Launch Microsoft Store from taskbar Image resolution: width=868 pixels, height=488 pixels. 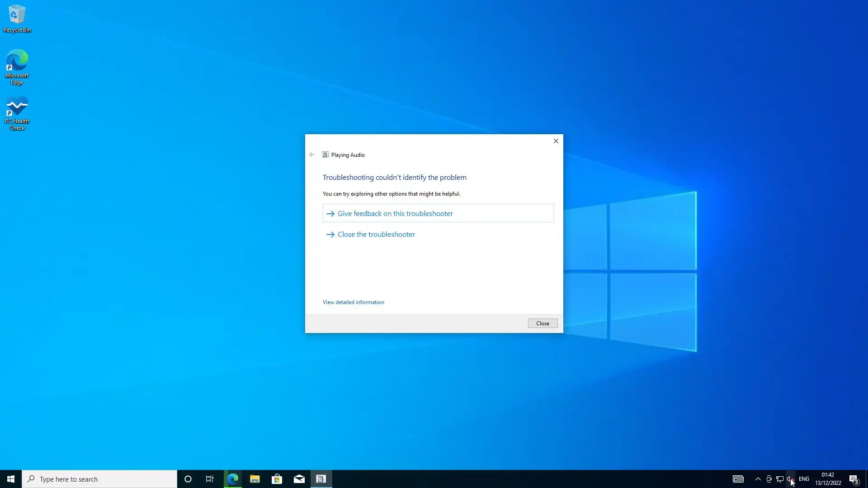pos(277,479)
